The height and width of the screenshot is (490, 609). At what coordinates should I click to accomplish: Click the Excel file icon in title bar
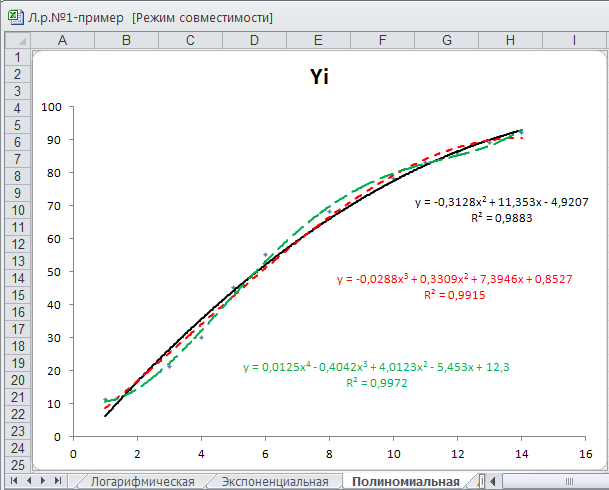click(15, 17)
